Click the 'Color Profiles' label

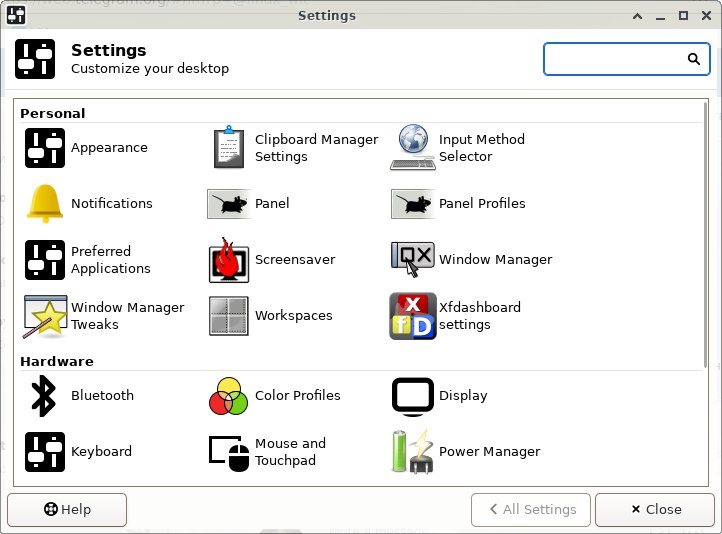298,396
